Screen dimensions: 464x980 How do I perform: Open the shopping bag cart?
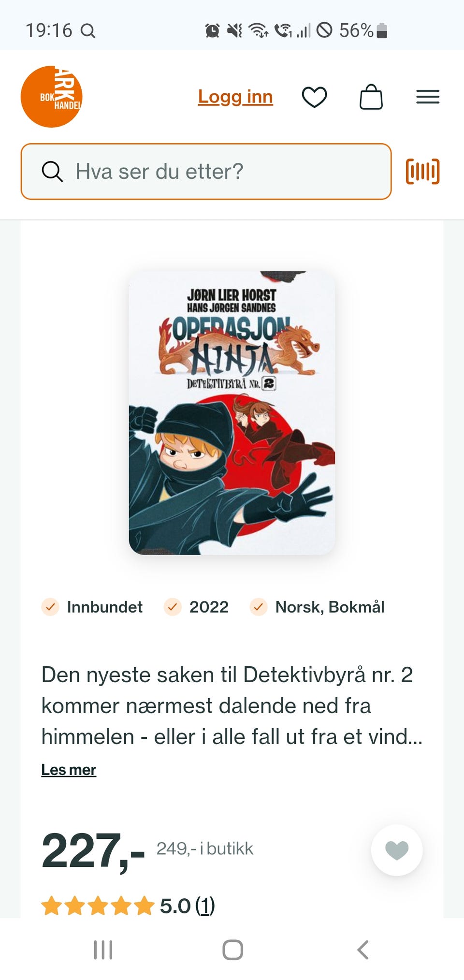(x=371, y=97)
